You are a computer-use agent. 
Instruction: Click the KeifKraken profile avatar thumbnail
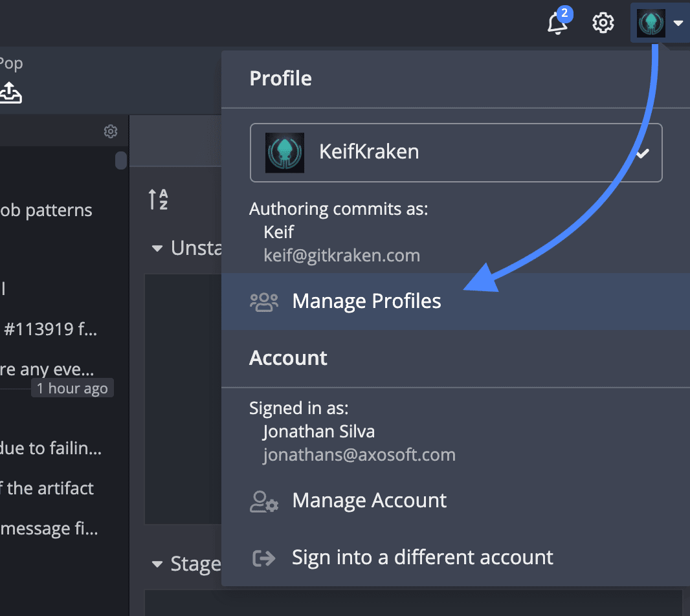285,153
